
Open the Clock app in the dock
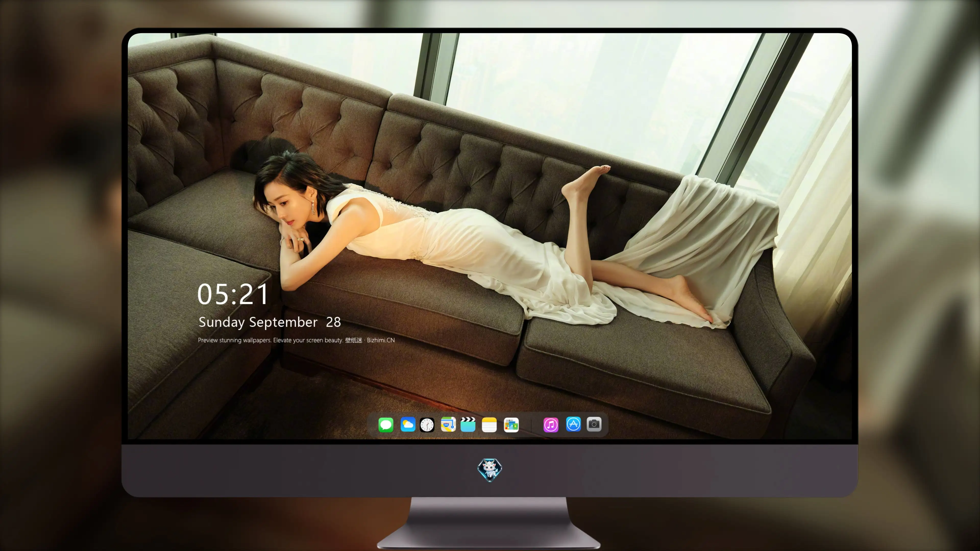coord(427,424)
